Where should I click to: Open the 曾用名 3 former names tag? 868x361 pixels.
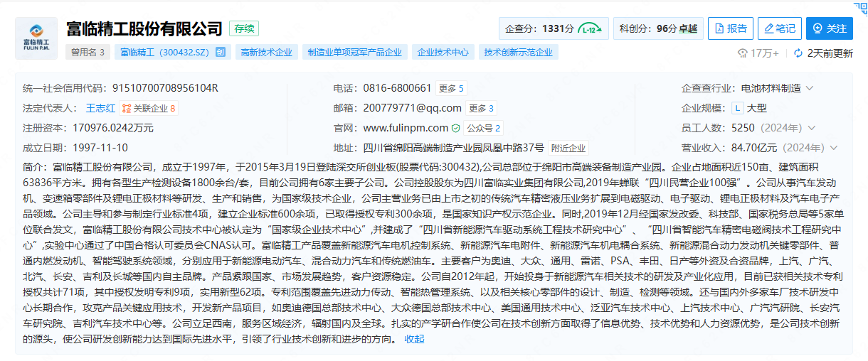88,53
